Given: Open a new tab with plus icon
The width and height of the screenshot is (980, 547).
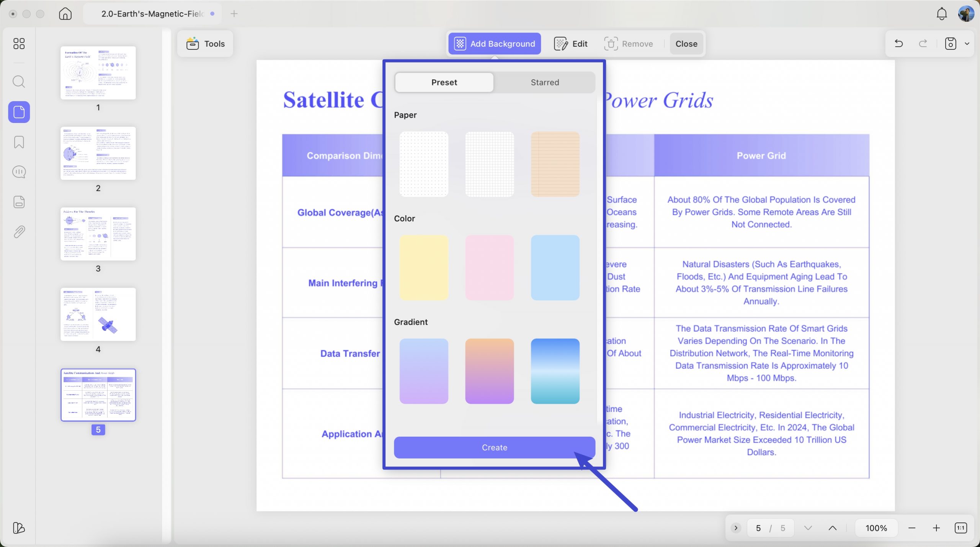Looking at the screenshot, I should 234,14.
